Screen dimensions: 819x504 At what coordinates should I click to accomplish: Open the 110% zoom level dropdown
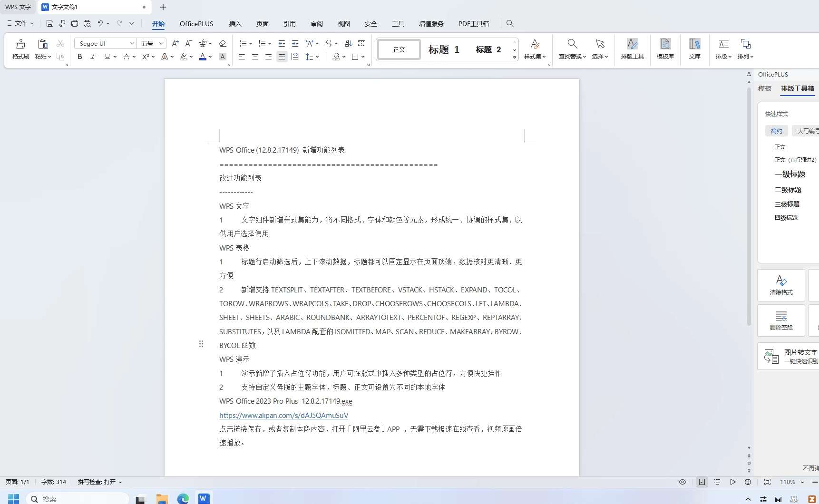[x=802, y=482]
